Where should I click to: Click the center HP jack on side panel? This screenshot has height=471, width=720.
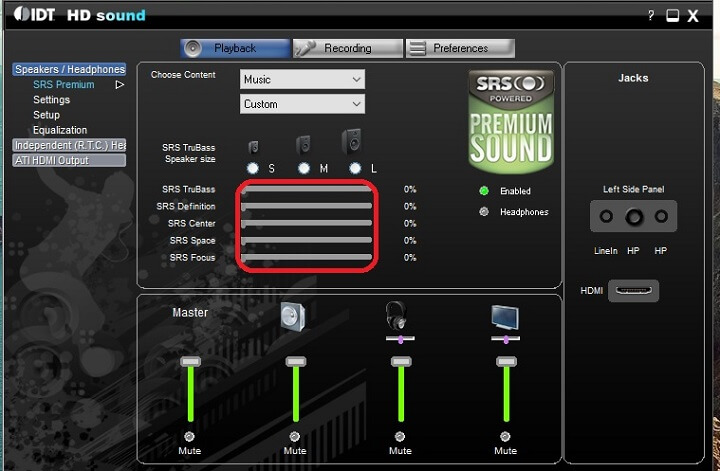click(633, 216)
